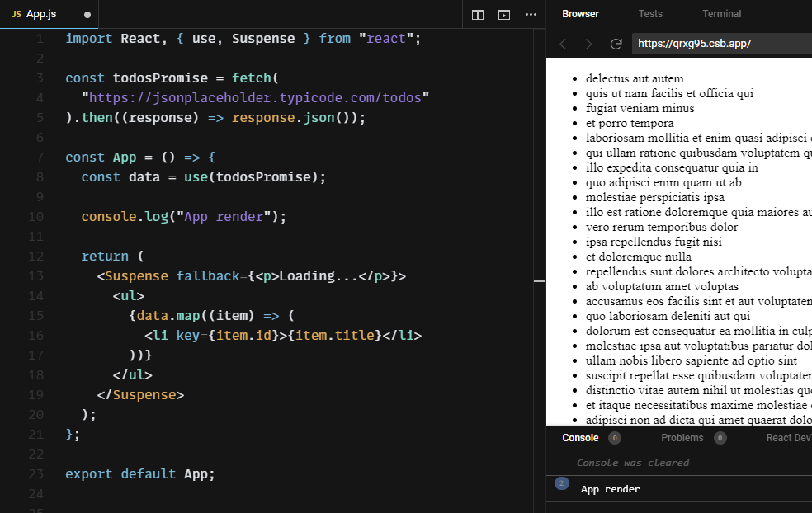This screenshot has height=513, width=812.
Task: Select the Browser tab
Action: (580, 13)
